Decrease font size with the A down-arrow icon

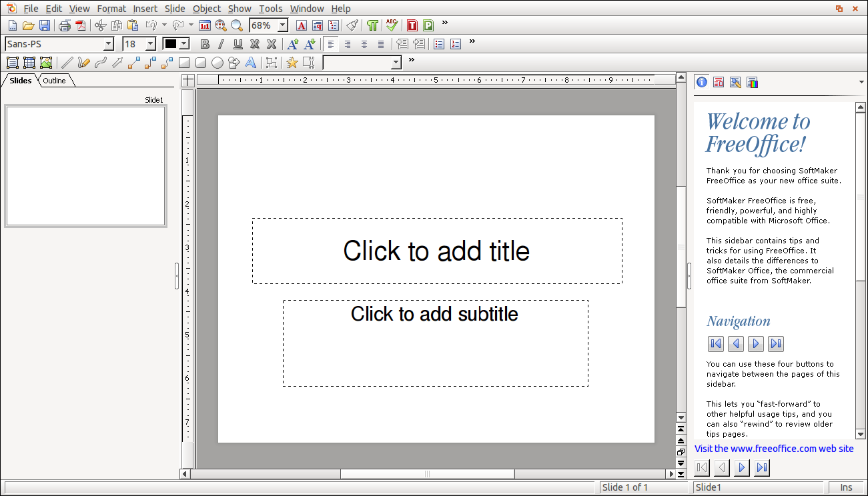(x=310, y=44)
